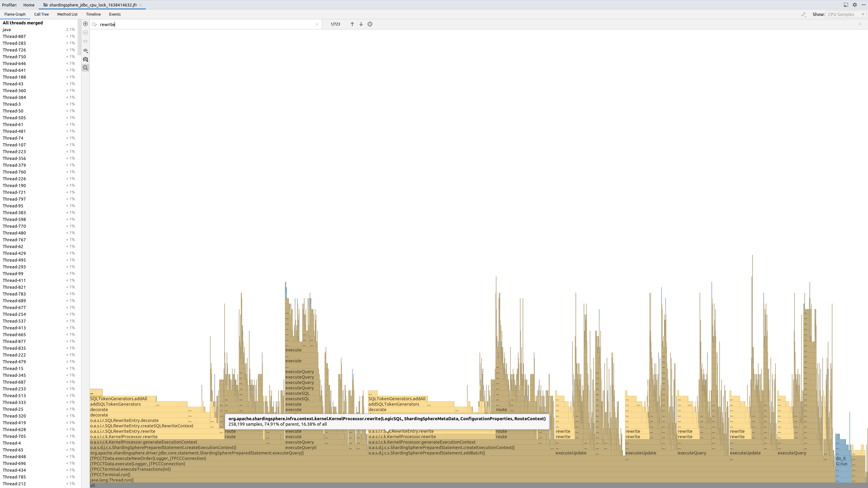Open the Home profiler tab
The height and width of the screenshot is (488, 868).
tap(29, 5)
